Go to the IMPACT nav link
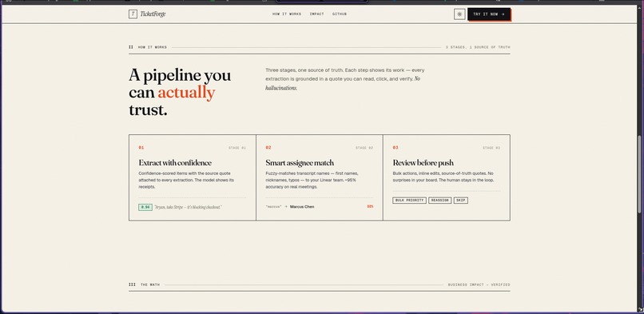 tap(316, 14)
